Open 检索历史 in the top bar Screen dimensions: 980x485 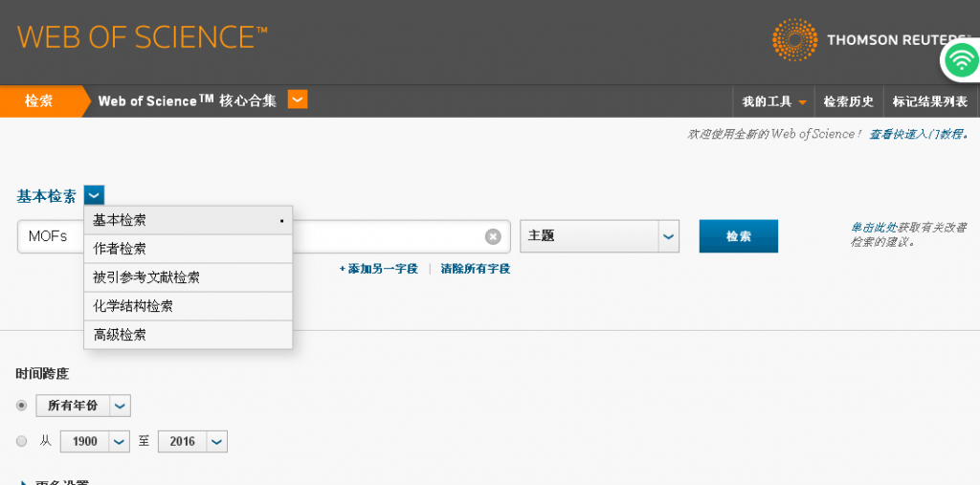coord(849,101)
